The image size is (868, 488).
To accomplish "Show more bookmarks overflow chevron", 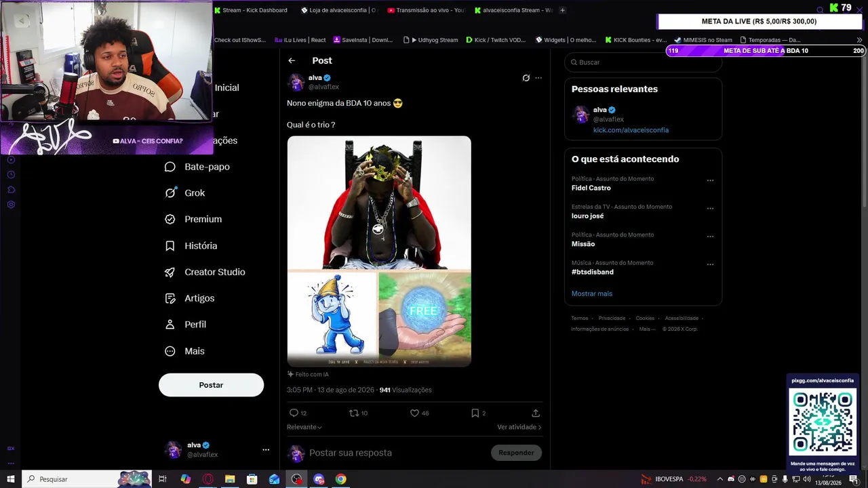I will (x=860, y=40).
